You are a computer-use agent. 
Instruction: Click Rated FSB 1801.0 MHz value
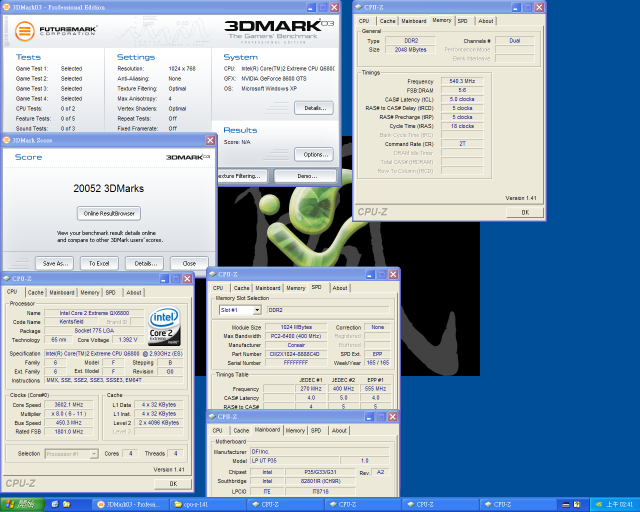point(69,432)
